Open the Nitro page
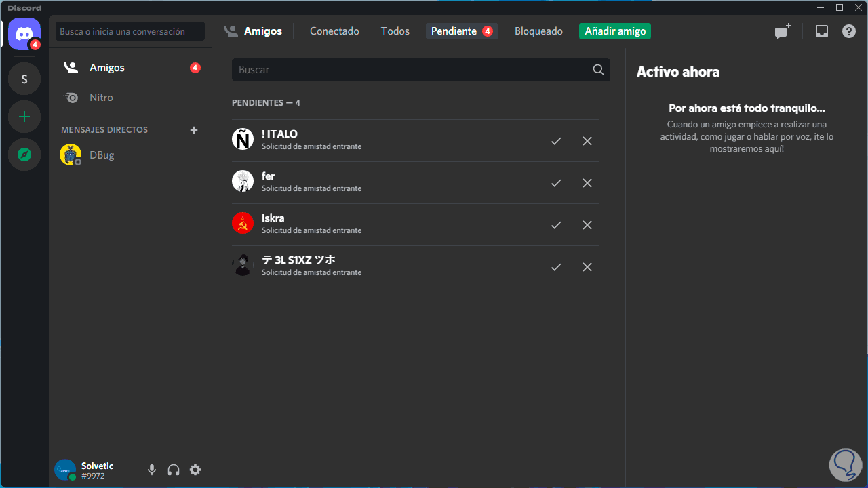The image size is (868, 488). point(101,98)
